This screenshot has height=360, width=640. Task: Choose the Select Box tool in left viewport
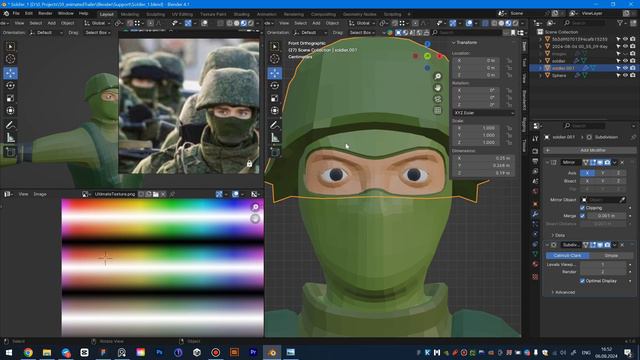10,47
